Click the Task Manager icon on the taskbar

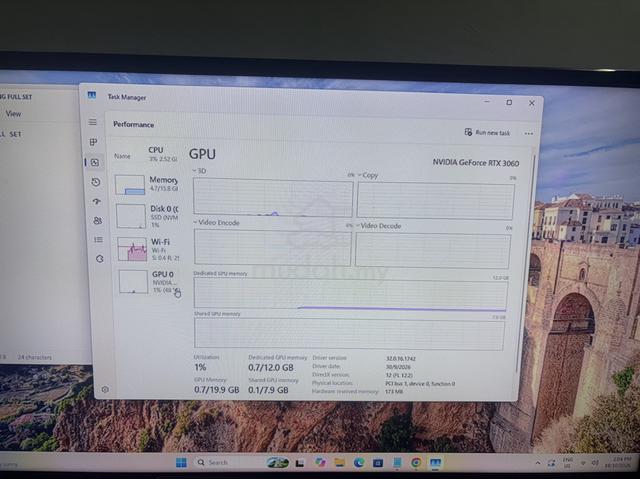pyautogui.click(x=435, y=463)
